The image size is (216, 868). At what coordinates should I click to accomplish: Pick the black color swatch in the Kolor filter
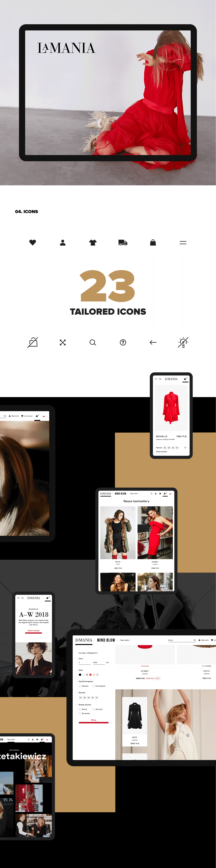tap(80, 675)
